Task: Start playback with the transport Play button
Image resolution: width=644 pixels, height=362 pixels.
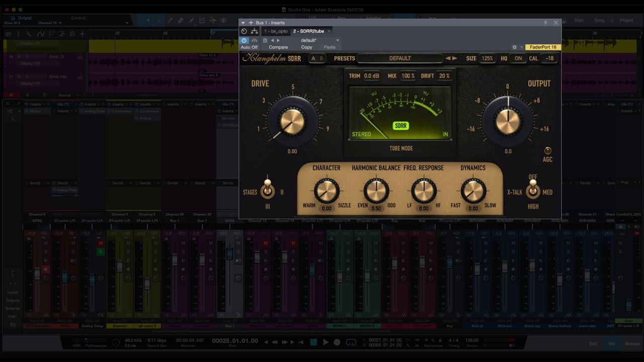Action: pyautogui.click(x=326, y=342)
